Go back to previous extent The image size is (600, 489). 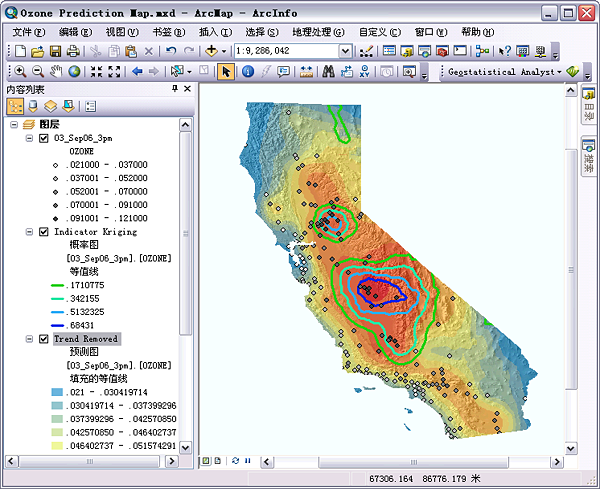click(x=137, y=72)
